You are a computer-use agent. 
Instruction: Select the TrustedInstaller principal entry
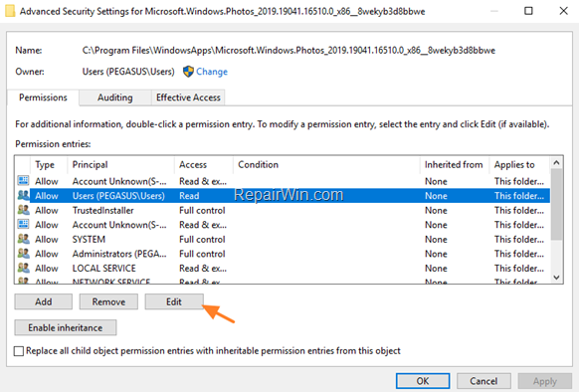[x=103, y=210]
